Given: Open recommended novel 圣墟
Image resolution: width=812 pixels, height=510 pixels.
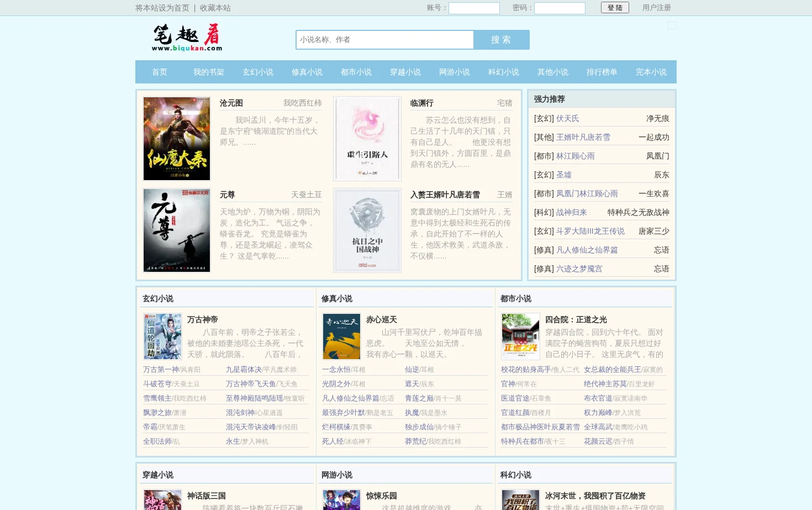Looking at the screenshot, I should [564, 175].
